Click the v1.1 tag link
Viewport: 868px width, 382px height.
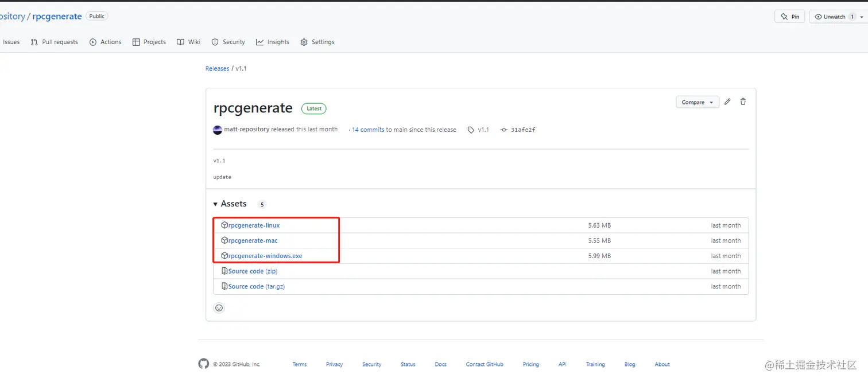click(x=484, y=130)
